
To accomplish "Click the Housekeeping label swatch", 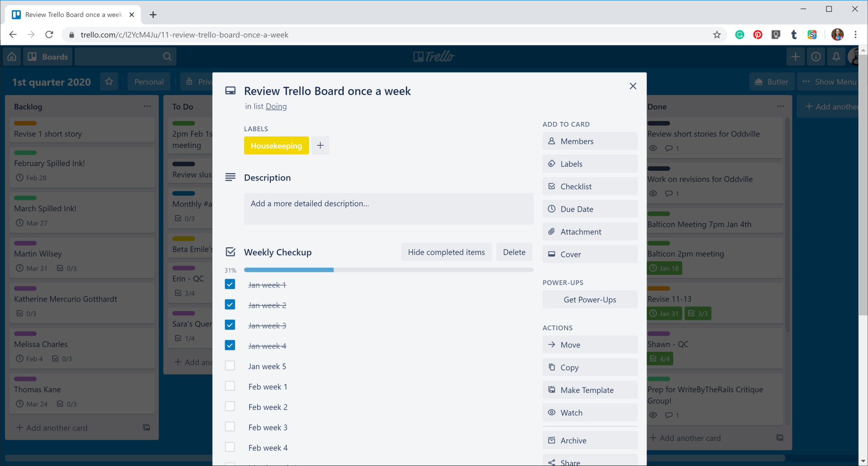I will pyautogui.click(x=276, y=145).
